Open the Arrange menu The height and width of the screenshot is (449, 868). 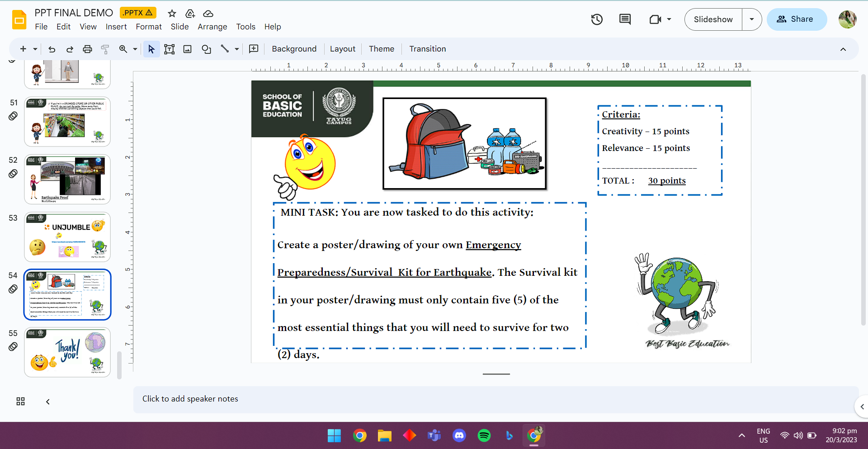pos(212,27)
